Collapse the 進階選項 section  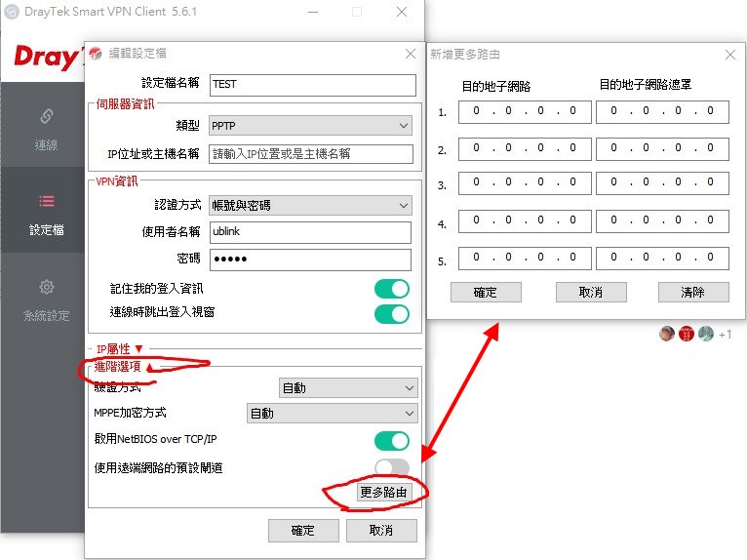tap(115, 365)
